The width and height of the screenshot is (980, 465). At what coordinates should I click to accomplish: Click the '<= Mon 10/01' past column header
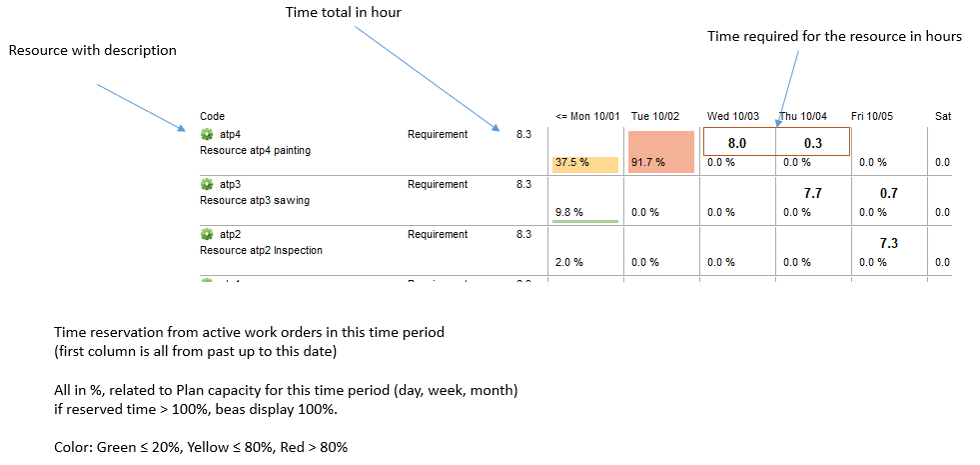588,117
